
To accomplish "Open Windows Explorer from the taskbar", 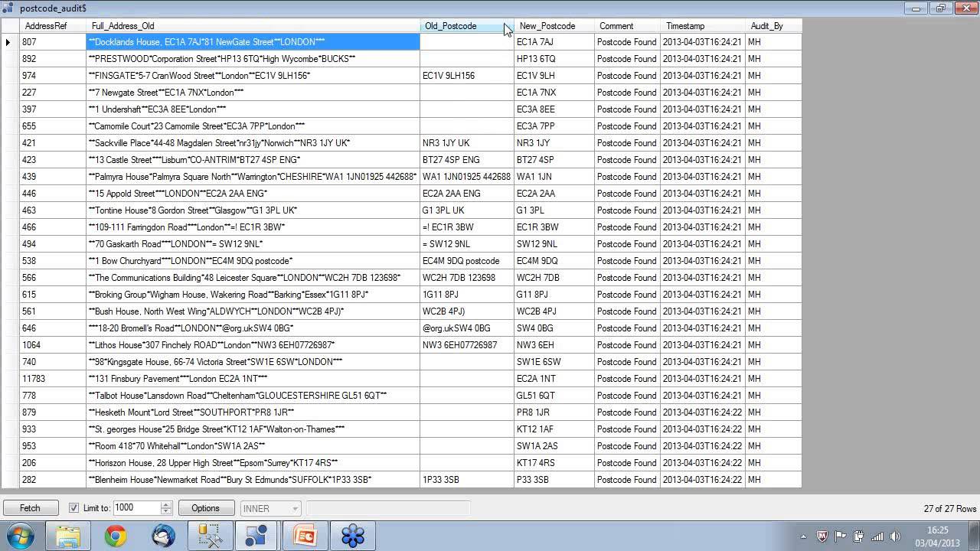I will pos(68,536).
